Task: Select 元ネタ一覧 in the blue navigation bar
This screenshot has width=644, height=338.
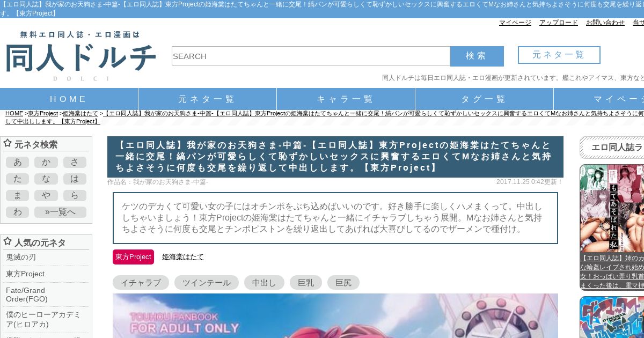Action: (207, 99)
